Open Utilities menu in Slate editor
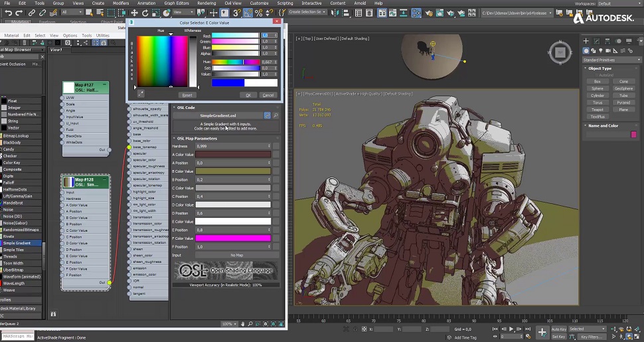644x342 pixels. coord(103,35)
